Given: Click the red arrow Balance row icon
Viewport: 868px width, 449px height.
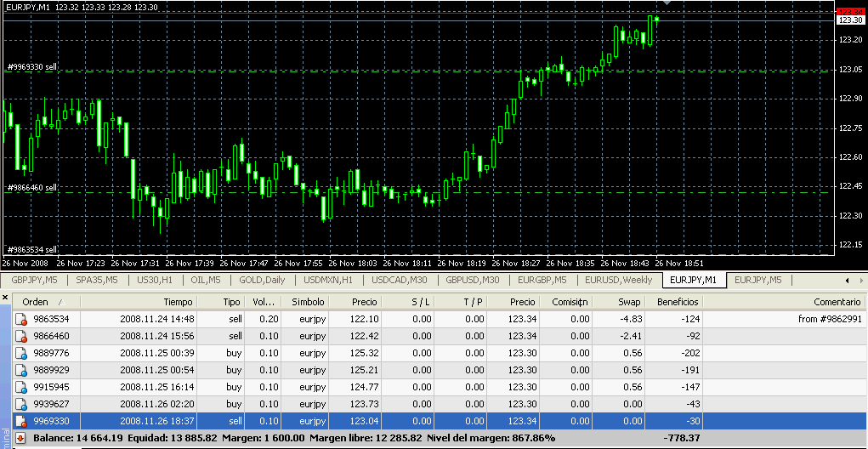Looking at the screenshot, I should (20, 438).
